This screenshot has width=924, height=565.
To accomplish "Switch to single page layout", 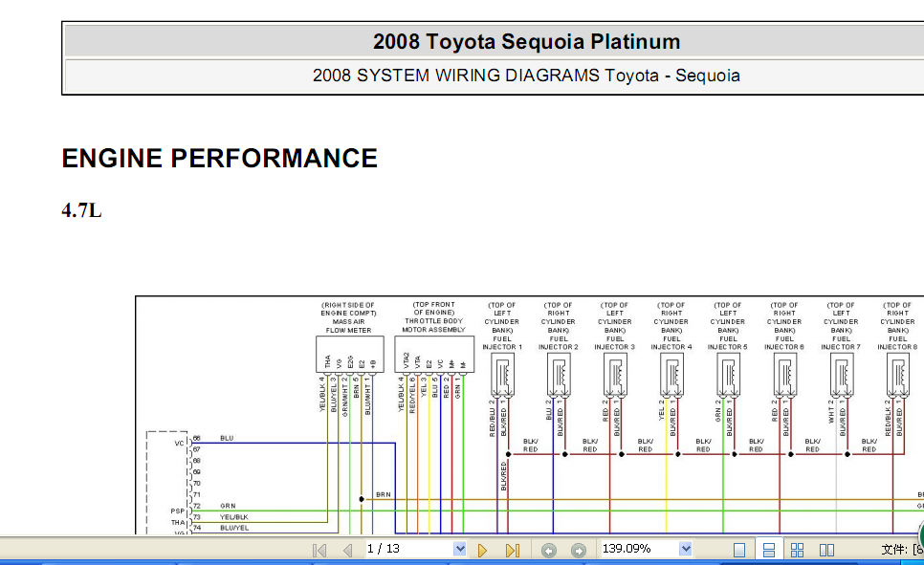I will click(739, 551).
